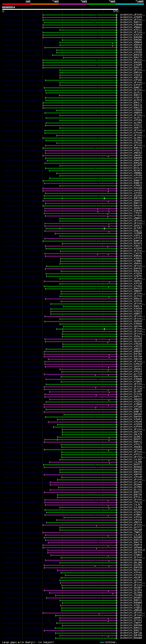
Task: Click the UniRef100_A5ACT7 label
Action: pyautogui.click(x=131, y=128)
